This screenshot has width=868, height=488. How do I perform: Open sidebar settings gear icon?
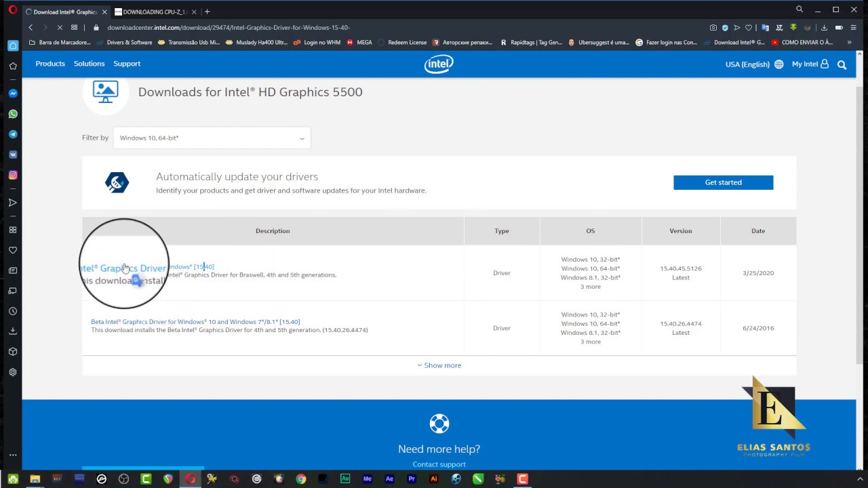13,372
